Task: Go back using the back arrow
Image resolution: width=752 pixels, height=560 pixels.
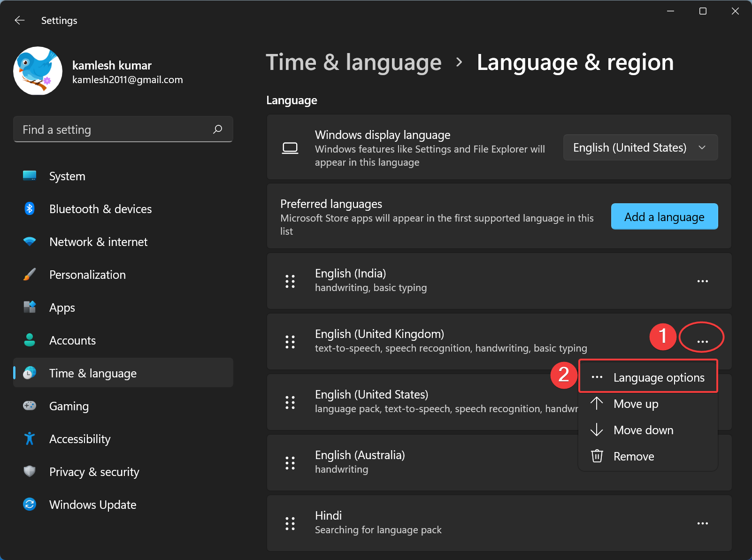Action: point(19,20)
